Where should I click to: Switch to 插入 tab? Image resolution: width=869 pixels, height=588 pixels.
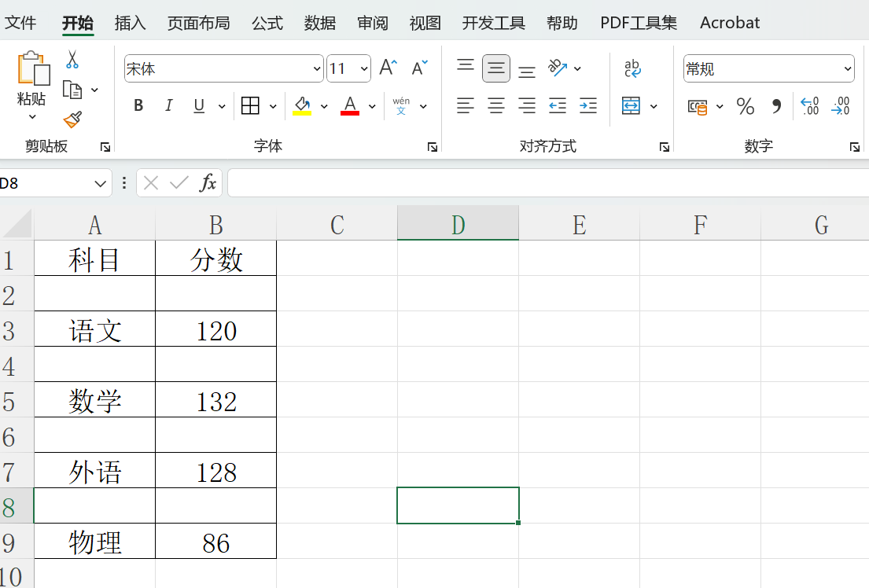coord(131,23)
